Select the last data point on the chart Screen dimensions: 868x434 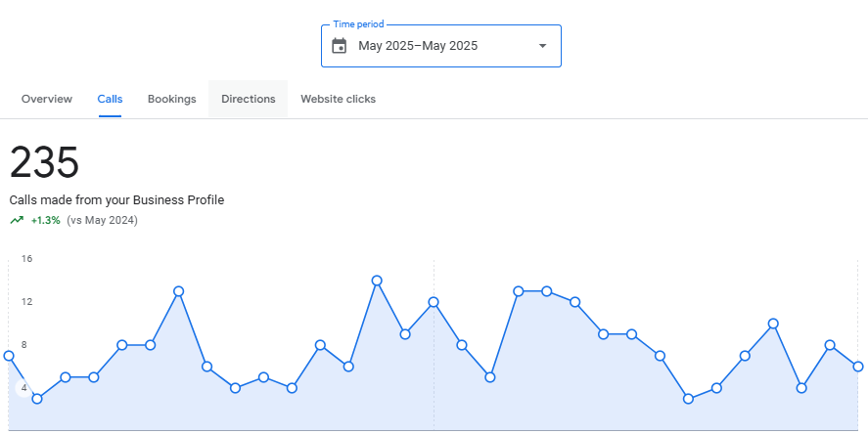tap(858, 367)
